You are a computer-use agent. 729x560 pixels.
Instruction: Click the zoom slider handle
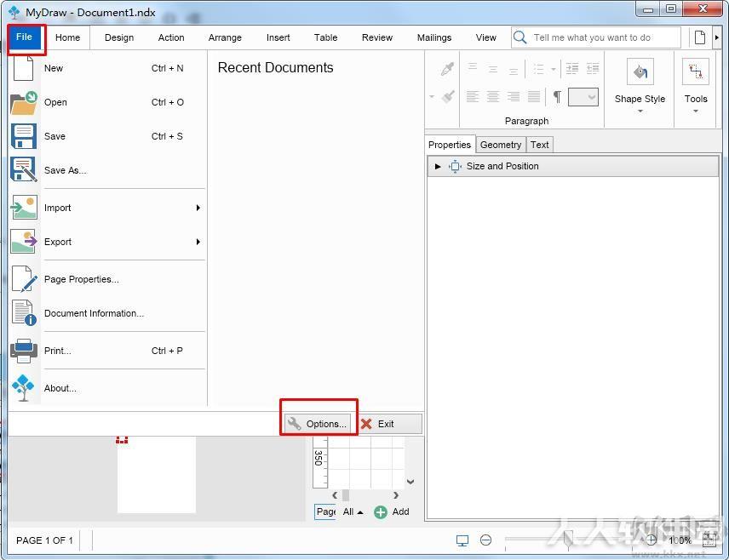[568, 540]
